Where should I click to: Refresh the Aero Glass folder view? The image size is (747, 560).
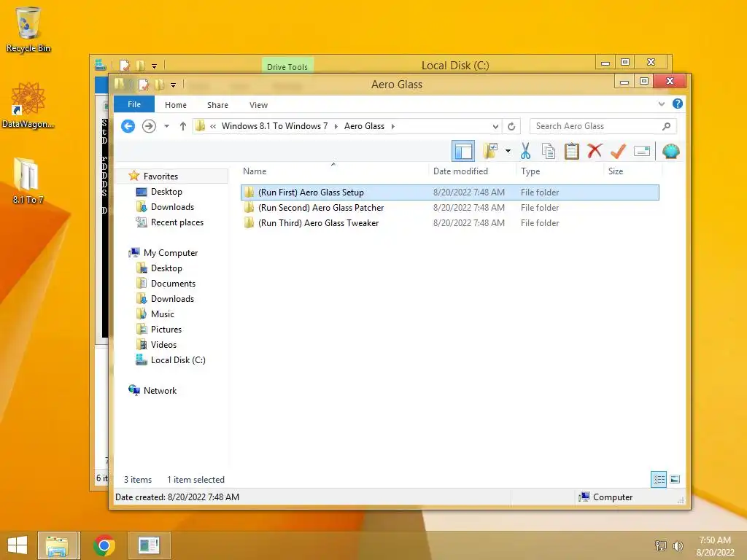click(511, 126)
